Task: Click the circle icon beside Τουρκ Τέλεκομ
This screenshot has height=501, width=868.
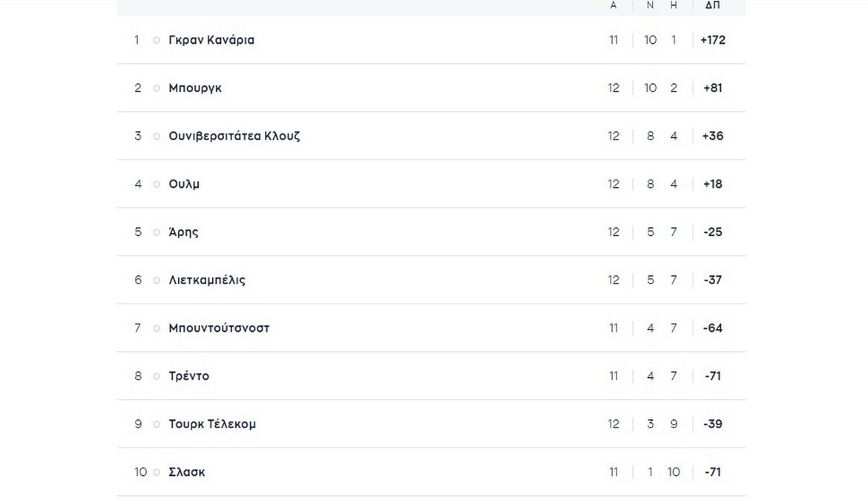Action: [x=157, y=425]
